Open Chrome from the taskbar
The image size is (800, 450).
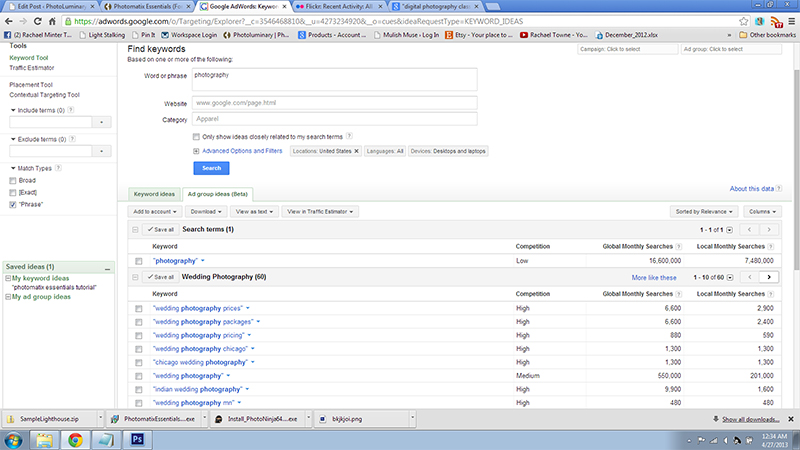click(x=75, y=440)
